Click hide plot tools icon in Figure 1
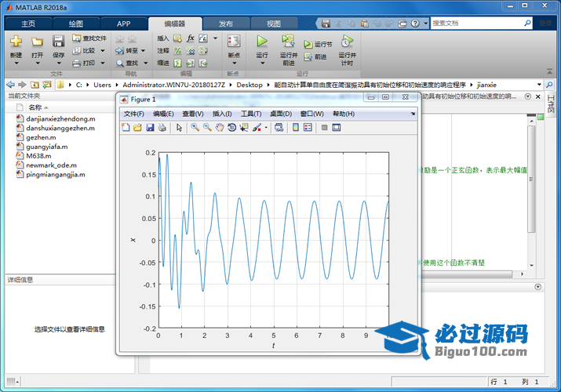The width and height of the screenshot is (561, 392). point(324,128)
